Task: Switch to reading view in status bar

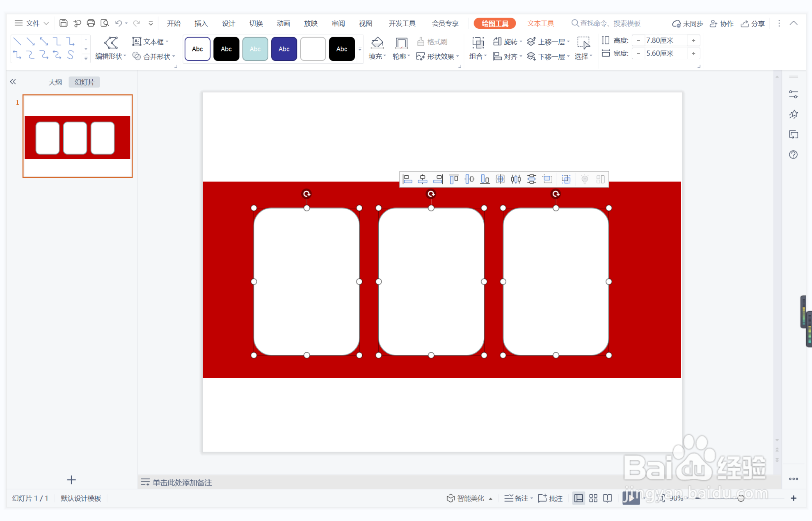Action: [608, 498]
